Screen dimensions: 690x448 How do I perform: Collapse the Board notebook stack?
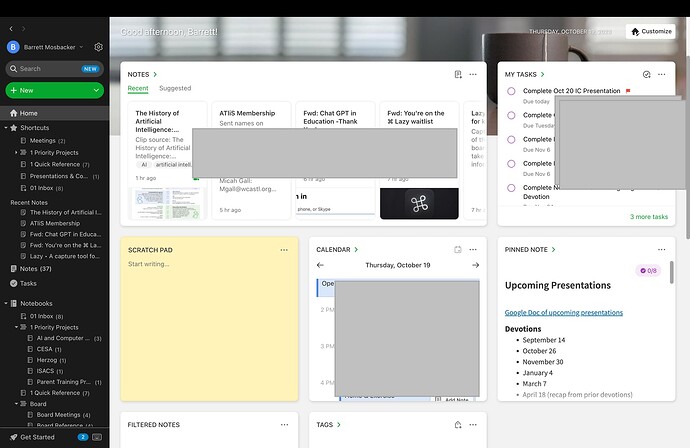point(16,404)
